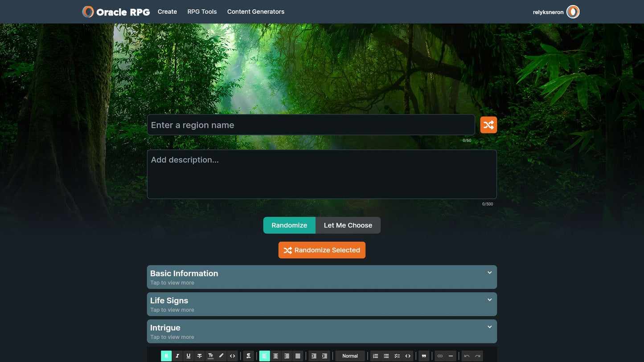The width and height of the screenshot is (644, 362).
Task: Expand the Intrigue section chevron
Action: tap(489, 327)
